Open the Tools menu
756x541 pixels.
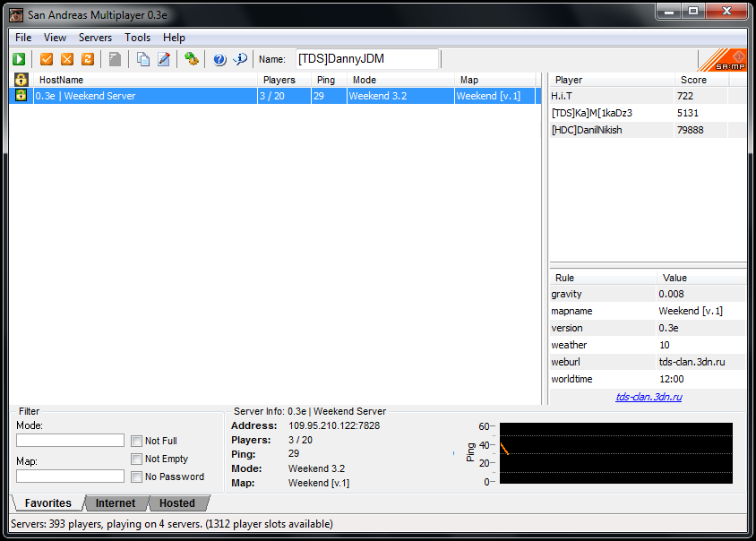(x=137, y=38)
